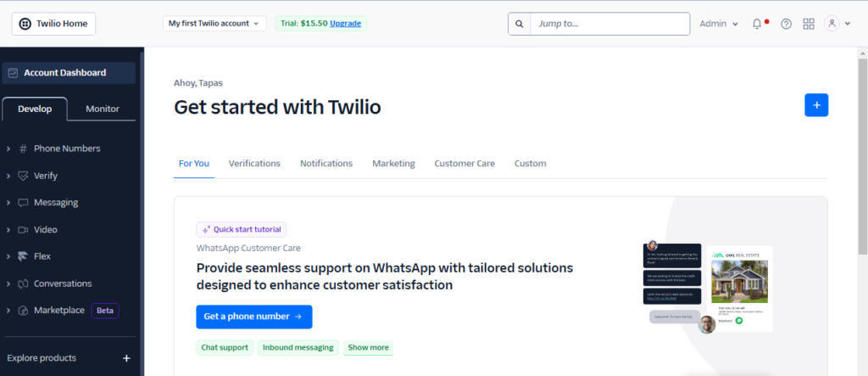
Task: Open the notifications bell icon
Action: pos(757,24)
